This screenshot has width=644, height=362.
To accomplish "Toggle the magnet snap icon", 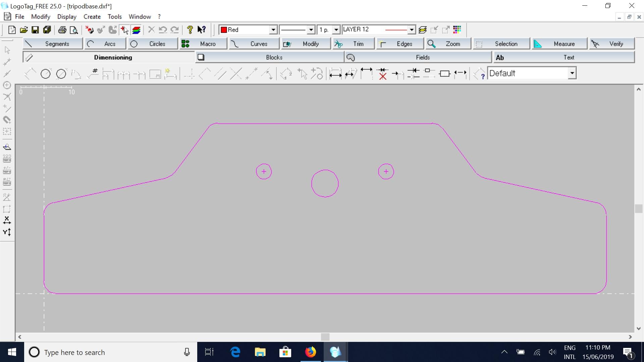I will pos(7,120).
